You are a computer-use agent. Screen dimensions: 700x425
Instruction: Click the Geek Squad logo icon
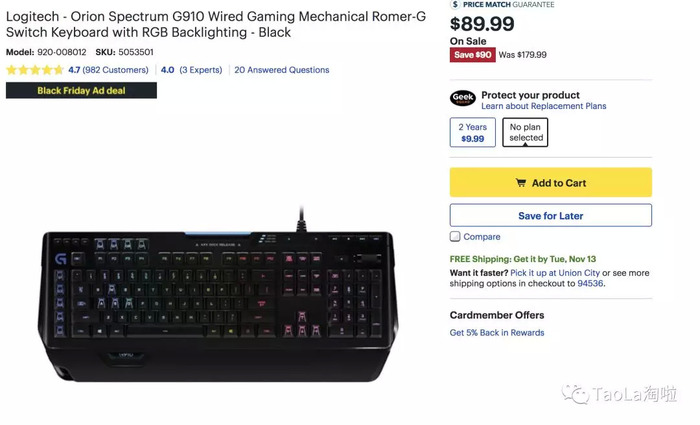(462, 98)
